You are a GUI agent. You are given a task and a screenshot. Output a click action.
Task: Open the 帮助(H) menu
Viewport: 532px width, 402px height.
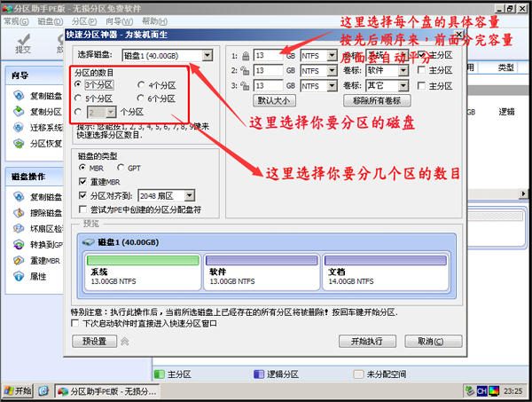coord(154,21)
